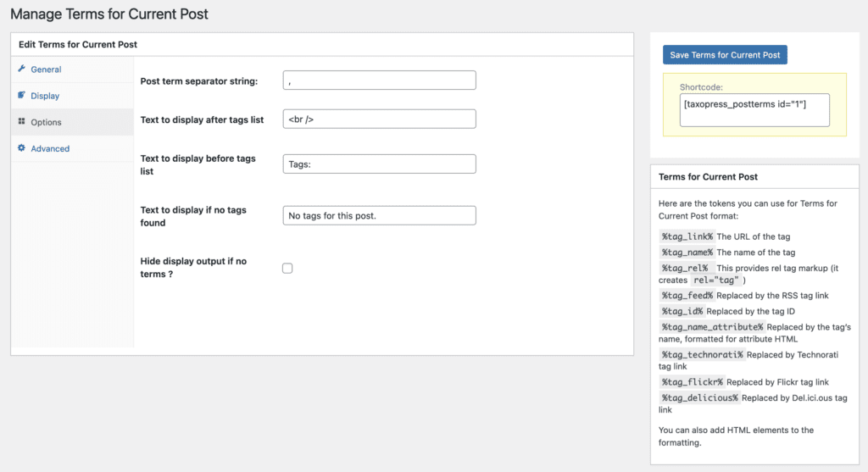Click the %tag_id% token
Viewport: 868px width, 472px height.
[682, 311]
